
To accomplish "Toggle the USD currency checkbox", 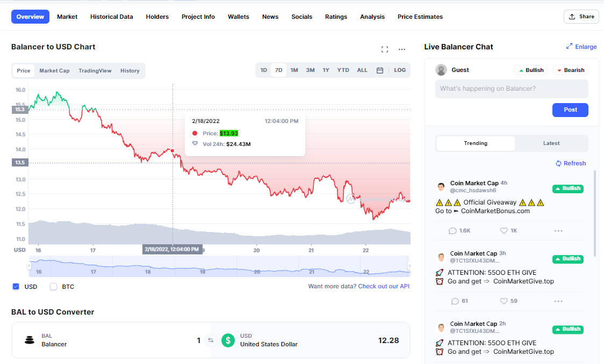I will pos(16,287).
